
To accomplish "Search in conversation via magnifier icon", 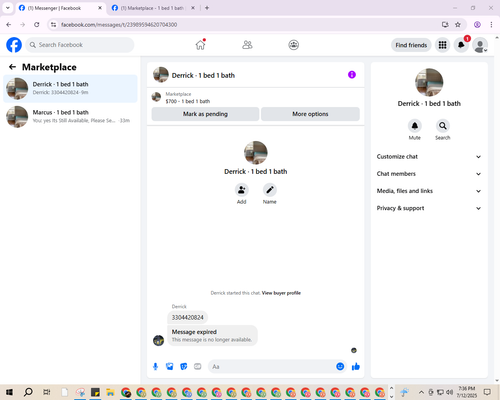I will tap(443, 126).
